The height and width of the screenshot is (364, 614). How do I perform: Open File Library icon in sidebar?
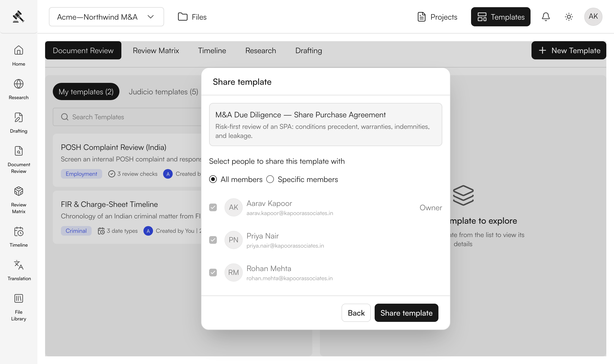coord(19,299)
